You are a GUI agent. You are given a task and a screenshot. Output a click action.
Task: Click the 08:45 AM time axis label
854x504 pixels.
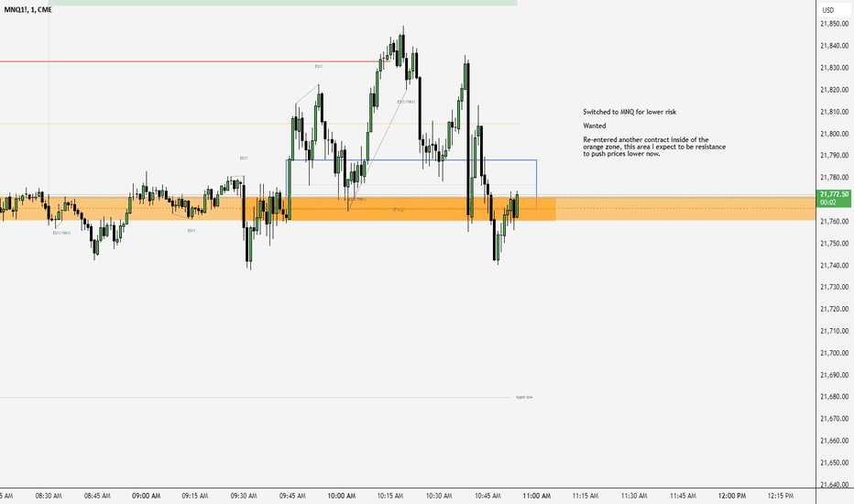(x=97, y=497)
